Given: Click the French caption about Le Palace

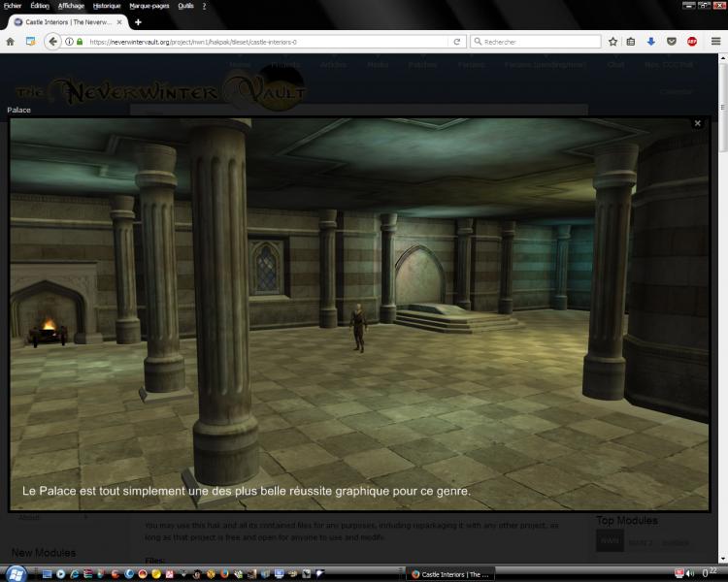Looking at the screenshot, I should [247, 491].
